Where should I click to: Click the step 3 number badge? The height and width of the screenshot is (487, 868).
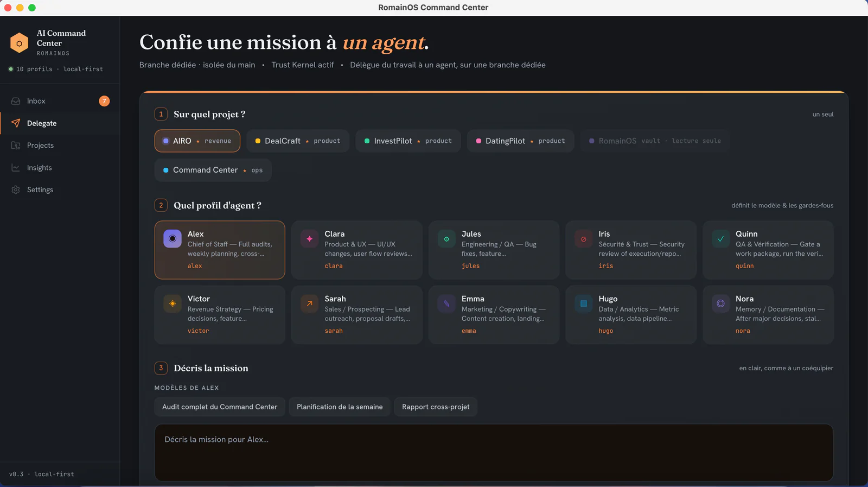coord(161,368)
